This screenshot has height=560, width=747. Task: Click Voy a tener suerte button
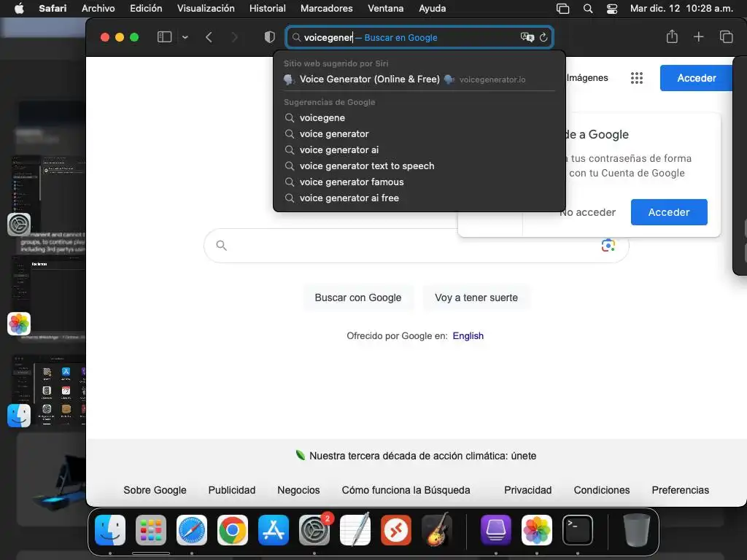coord(476,297)
